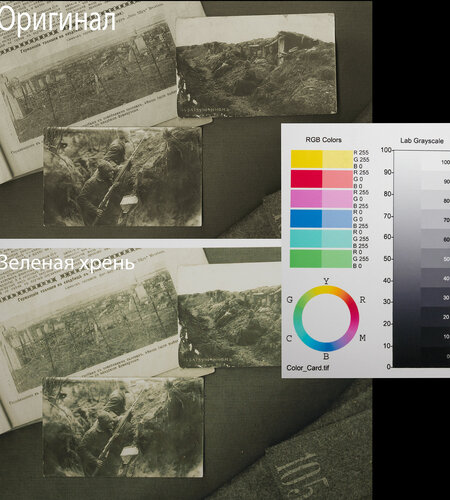Pick the green G 255 swatch
This screenshot has height=500, width=450.
(x=321, y=258)
